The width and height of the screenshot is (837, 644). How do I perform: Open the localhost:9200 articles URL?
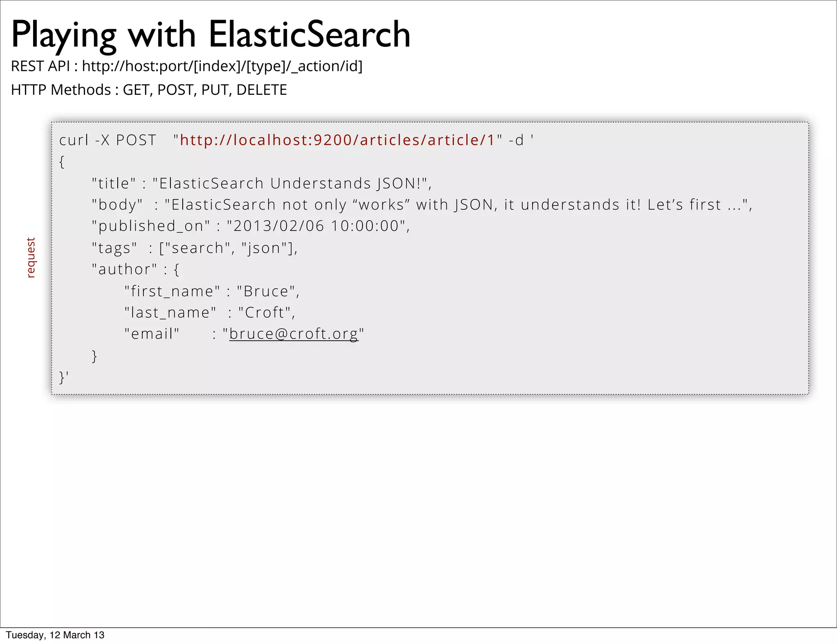tap(338, 140)
